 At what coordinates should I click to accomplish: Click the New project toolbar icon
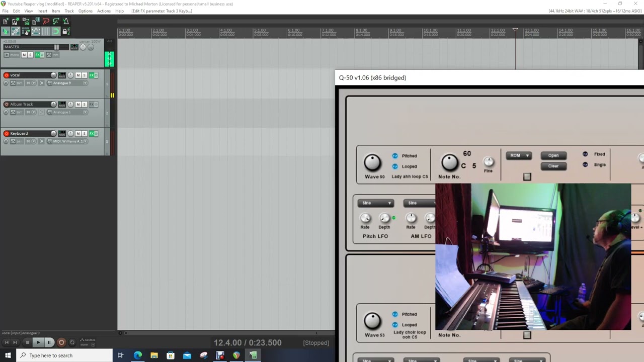6,21
